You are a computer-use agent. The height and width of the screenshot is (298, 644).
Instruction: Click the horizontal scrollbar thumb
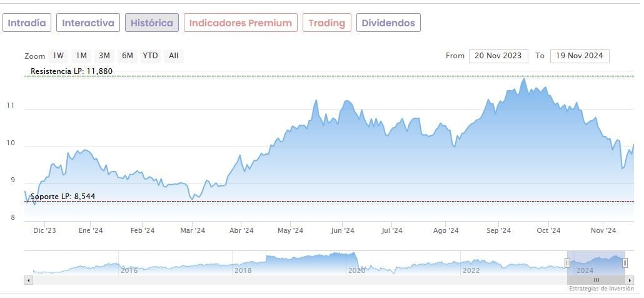coord(596,280)
